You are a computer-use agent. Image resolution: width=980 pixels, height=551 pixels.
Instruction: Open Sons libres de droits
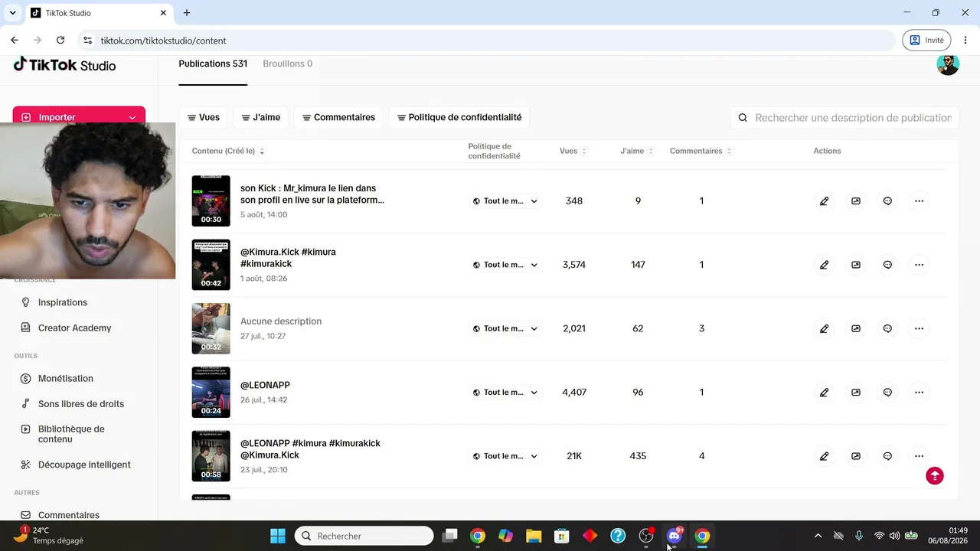(80, 403)
